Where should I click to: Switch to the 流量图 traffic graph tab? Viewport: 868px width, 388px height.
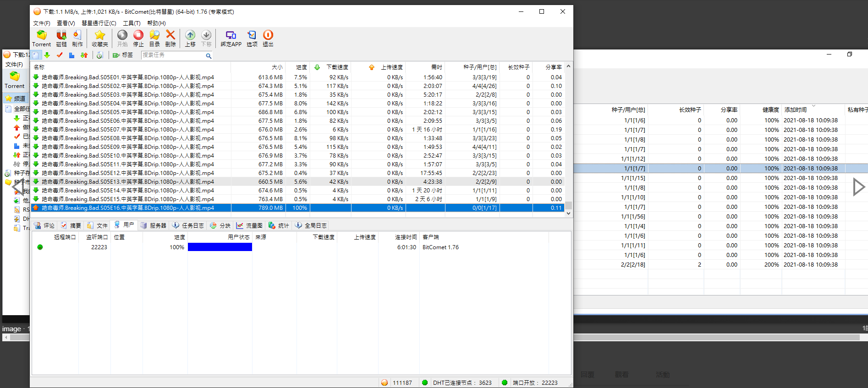point(250,225)
